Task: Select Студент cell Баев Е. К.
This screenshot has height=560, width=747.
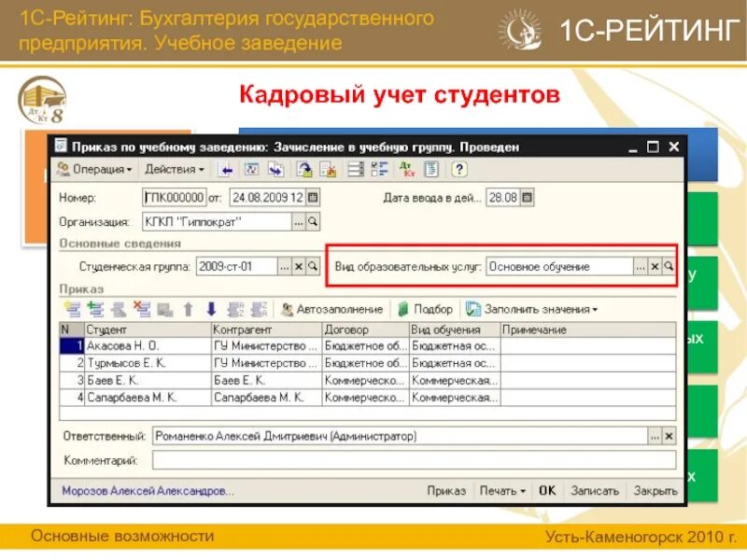Action: (x=148, y=380)
